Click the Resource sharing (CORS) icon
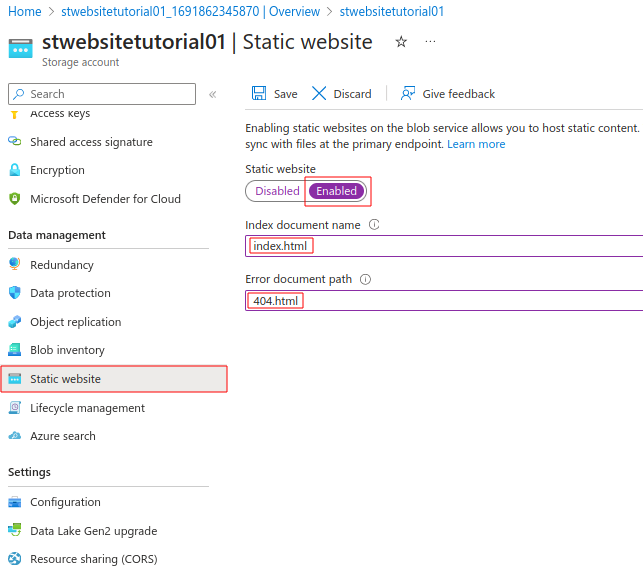 click(x=15, y=559)
